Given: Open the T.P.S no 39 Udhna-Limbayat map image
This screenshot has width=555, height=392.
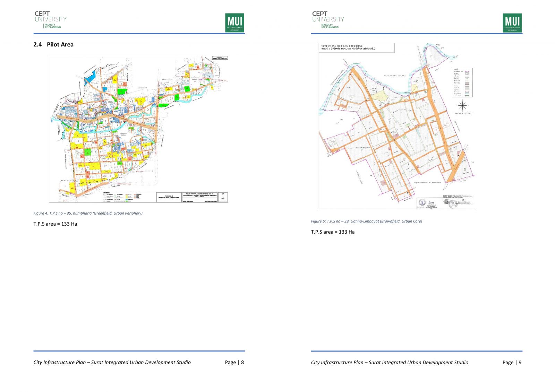Looking at the screenshot, I should click(396, 126).
